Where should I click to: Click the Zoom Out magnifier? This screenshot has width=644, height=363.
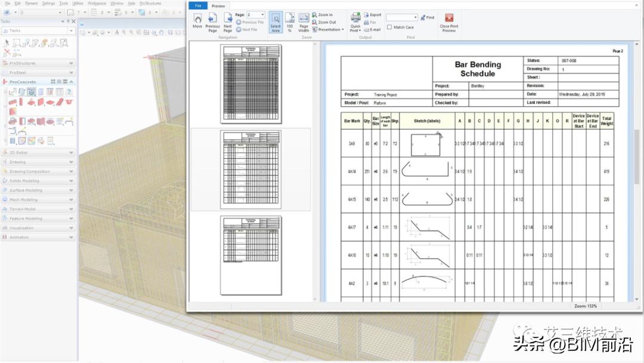(323, 22)
